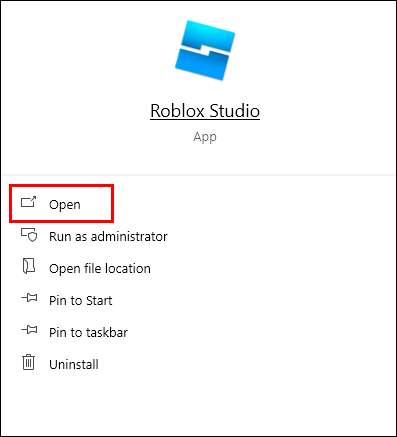
Task: Click the trash can icon for Uninstall
Action: pos(29,362)
